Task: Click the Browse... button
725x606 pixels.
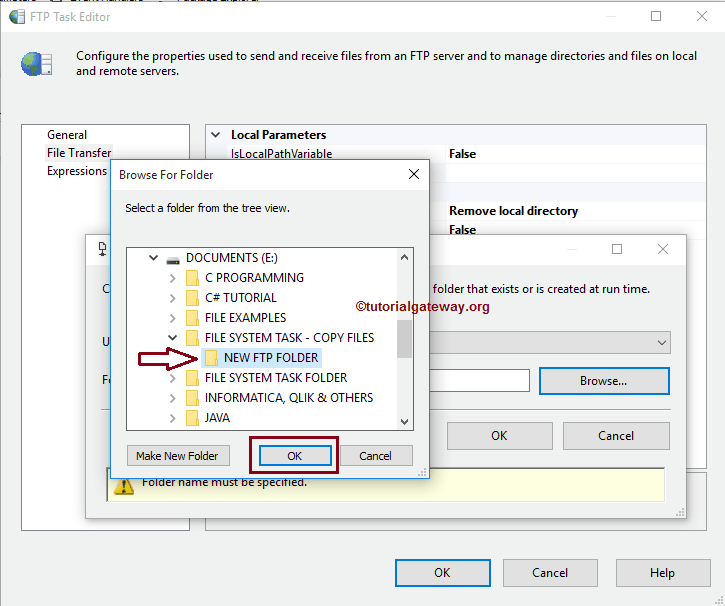Action: (x=604, y=381)
